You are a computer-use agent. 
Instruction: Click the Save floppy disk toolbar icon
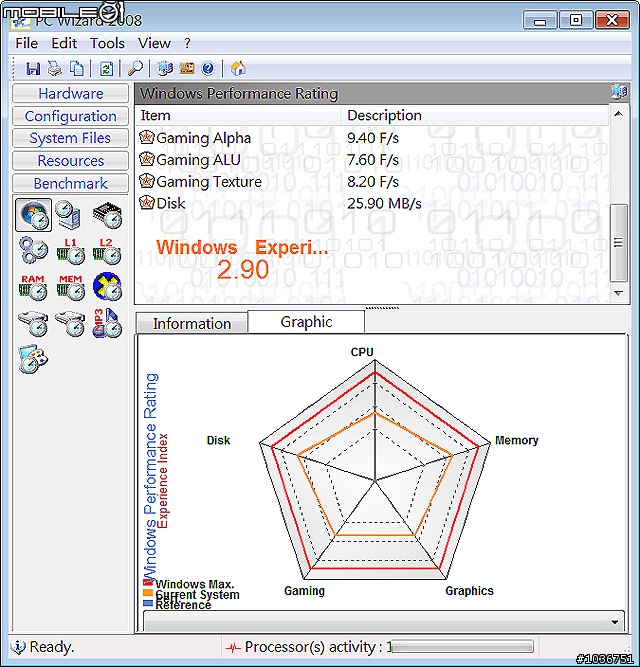[x=33, y=68]
